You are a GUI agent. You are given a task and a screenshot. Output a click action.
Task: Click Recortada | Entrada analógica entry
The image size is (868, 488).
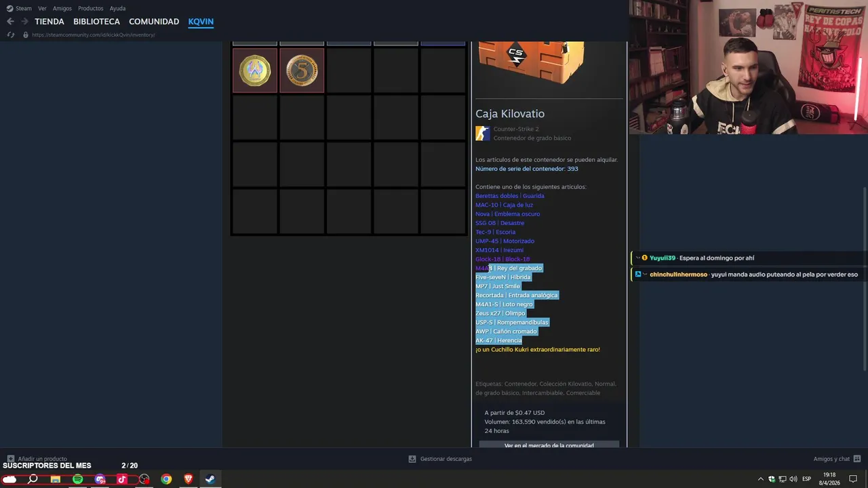click(517, 296)
